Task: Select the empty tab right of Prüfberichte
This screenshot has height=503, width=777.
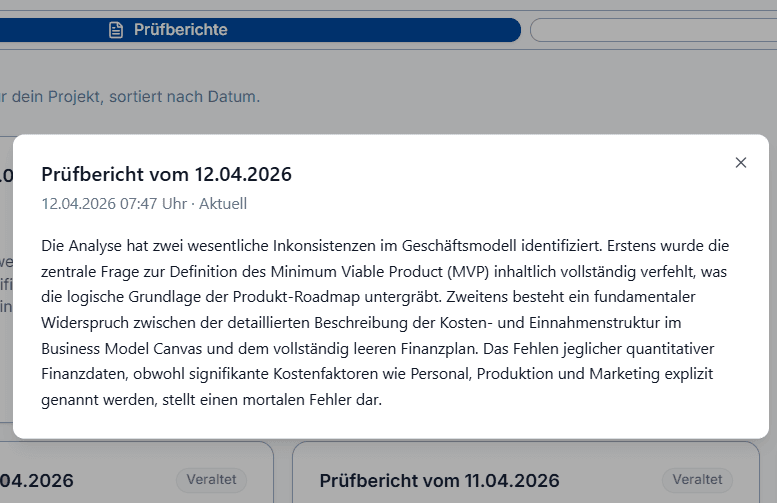Action: click(653, 30)
